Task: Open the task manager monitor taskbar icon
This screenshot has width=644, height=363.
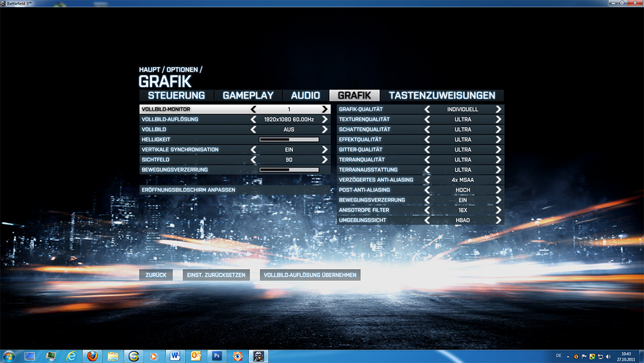Action: (x=50, y=356)
